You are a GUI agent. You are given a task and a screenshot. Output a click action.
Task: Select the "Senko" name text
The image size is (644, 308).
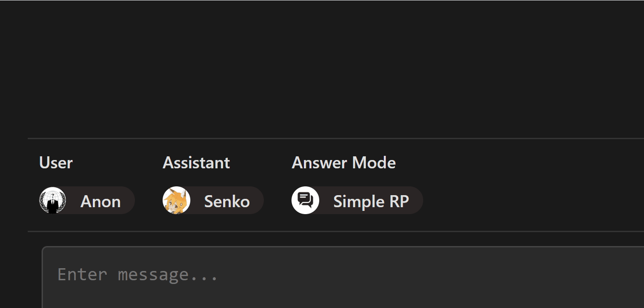point(227,202)
